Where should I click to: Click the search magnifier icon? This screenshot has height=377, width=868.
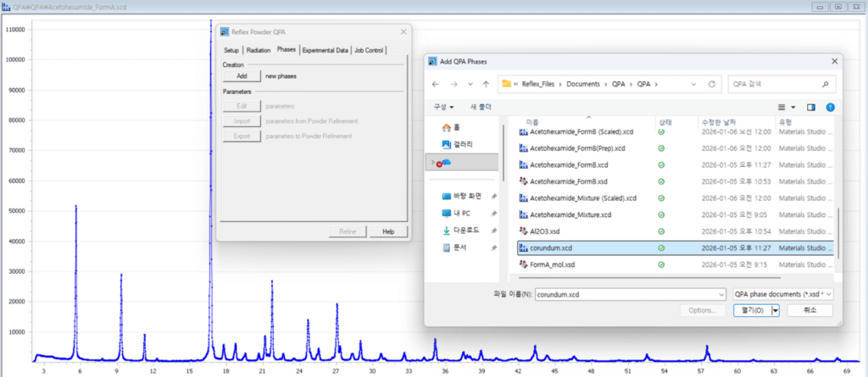[826, 84]
